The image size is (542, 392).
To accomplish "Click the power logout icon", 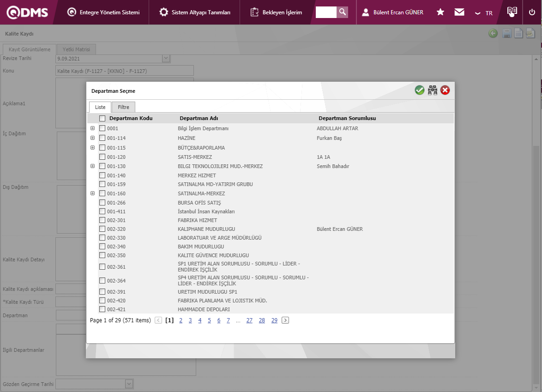I will [x=532, y=12].
